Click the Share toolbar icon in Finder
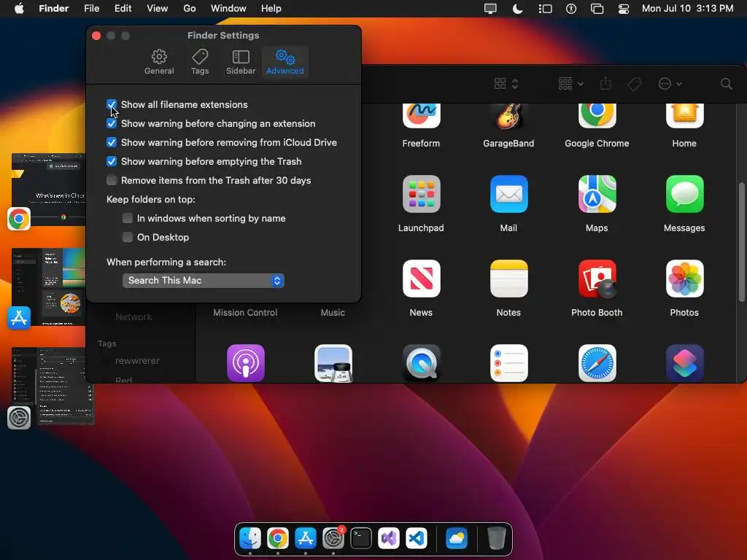 [x=605, y=84]
